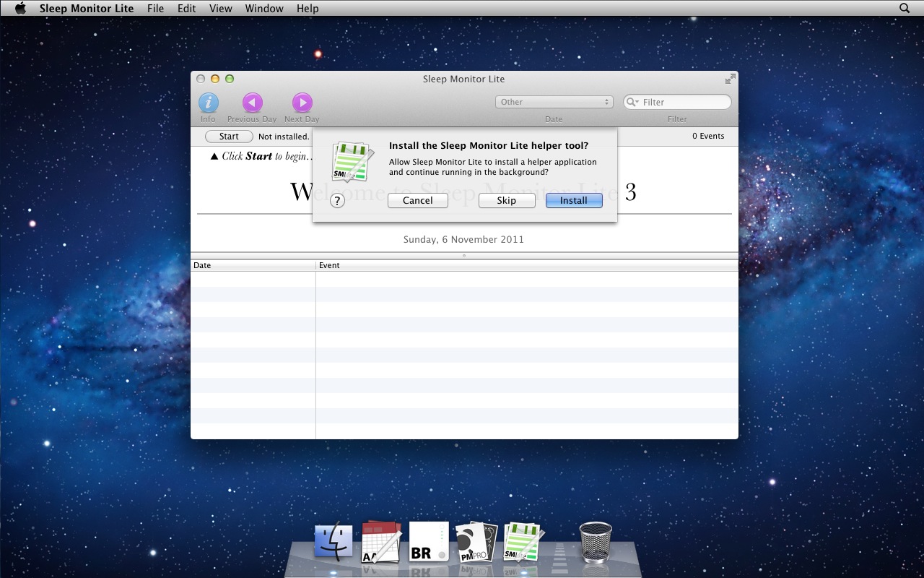Open the Window menu

pos(264,8)
